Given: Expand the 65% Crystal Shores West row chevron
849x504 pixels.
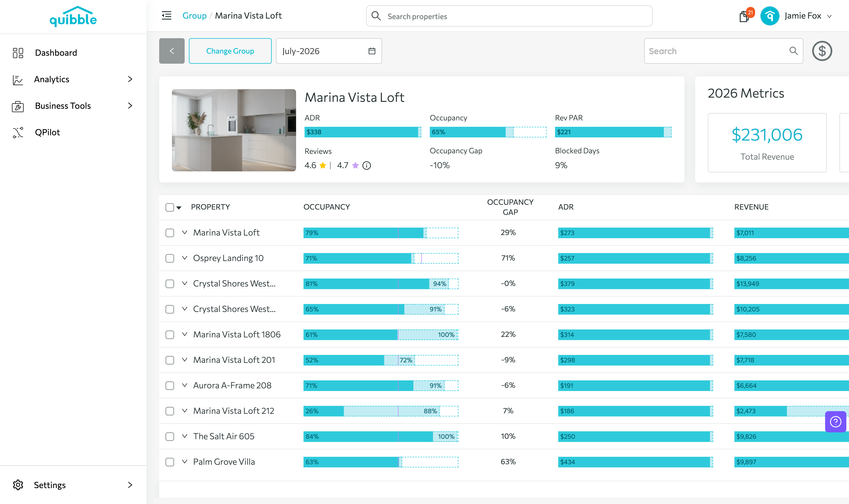Looking at the screenshot, I should tap(184, 309).
